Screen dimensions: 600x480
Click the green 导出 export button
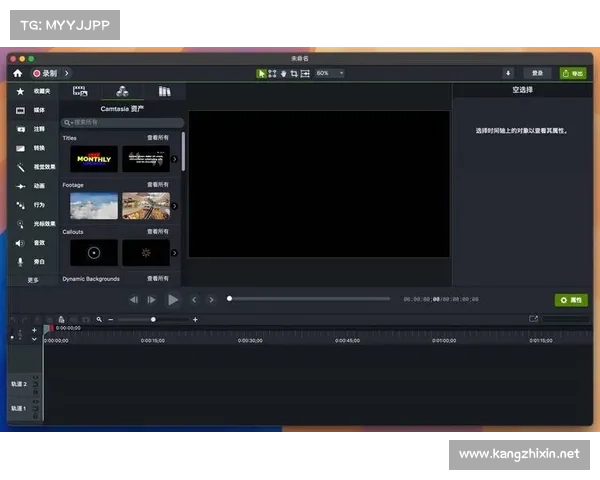[x=572, y=73]
